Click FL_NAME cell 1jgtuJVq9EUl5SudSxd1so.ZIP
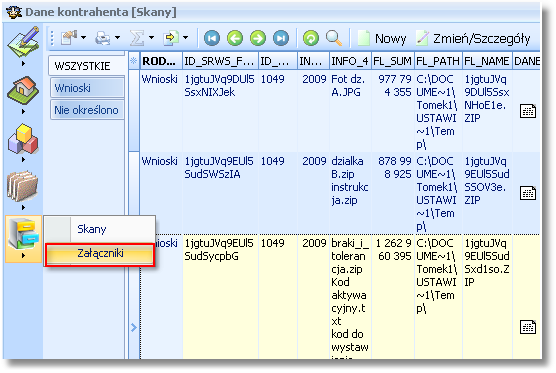This screenshot has height=373, width=556. [487, 297]
